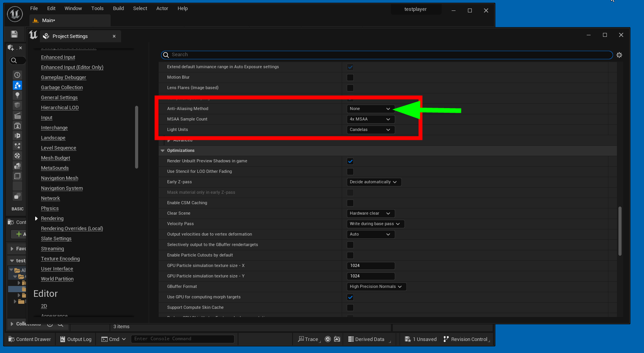Enable the Lens Flares (Image based) checkbox
The height and width of the screenshot is (353, 644).
350,88
